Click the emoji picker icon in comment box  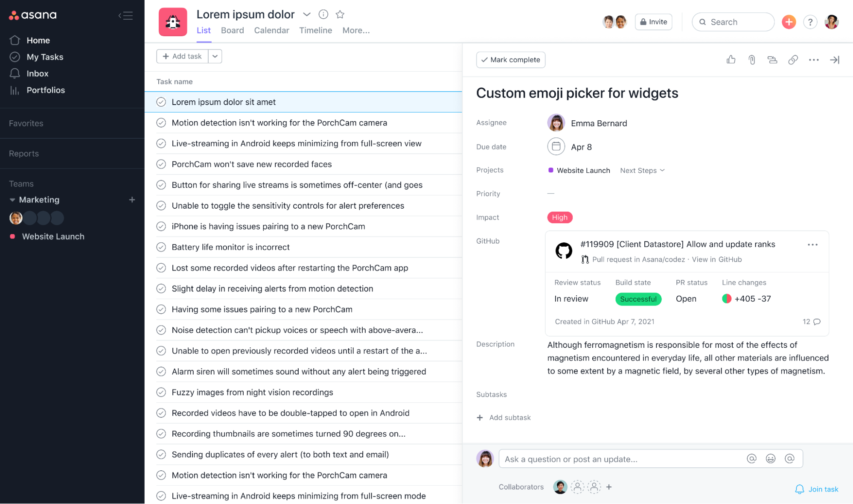tap(770, 458)
